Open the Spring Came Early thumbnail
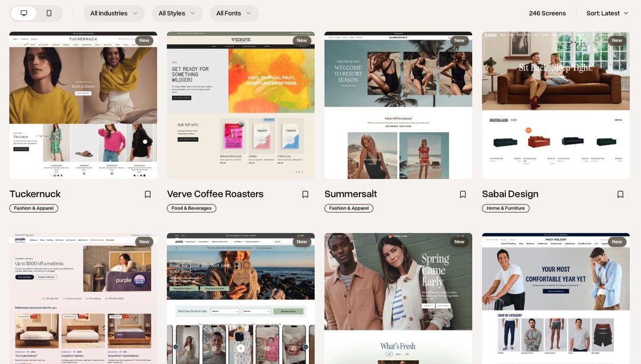Viewport: 641px width, 364px height. (x=398, y=298)
